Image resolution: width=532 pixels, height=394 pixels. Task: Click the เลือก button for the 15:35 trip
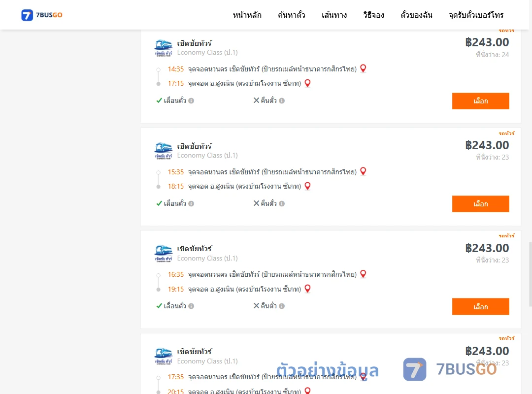pos(480,203)
